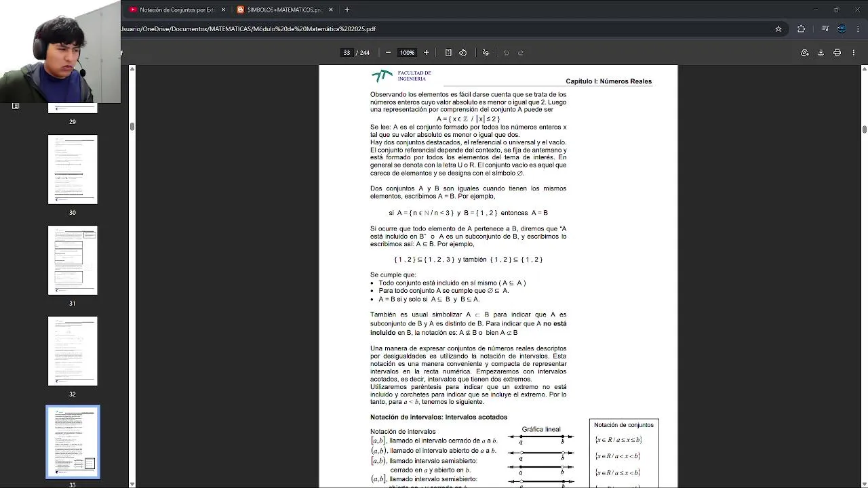This screenshot has height=488, width=868.
Task: Toggle the fit to page button
Action: coord(448,53)
